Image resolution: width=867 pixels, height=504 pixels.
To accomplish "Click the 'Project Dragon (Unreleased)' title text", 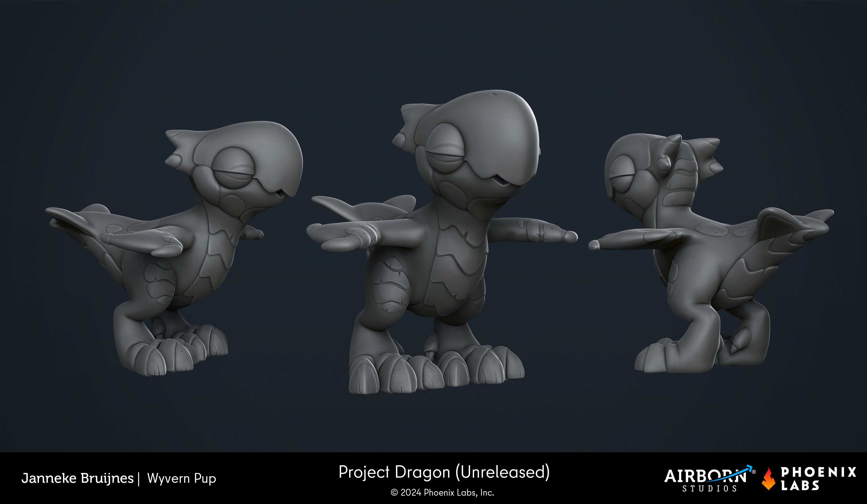I will coord(444,472).
